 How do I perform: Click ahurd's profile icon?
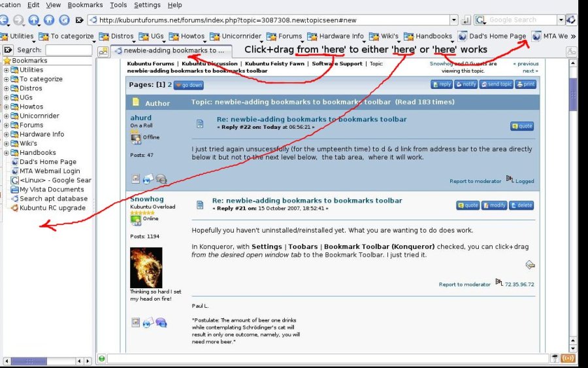point(136,179)
